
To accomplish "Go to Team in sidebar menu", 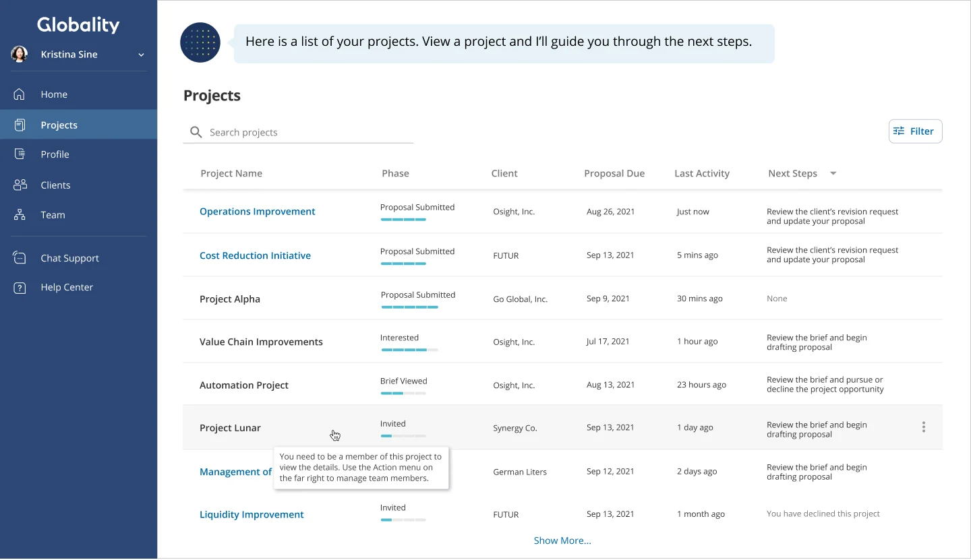I will click(53, 215).
